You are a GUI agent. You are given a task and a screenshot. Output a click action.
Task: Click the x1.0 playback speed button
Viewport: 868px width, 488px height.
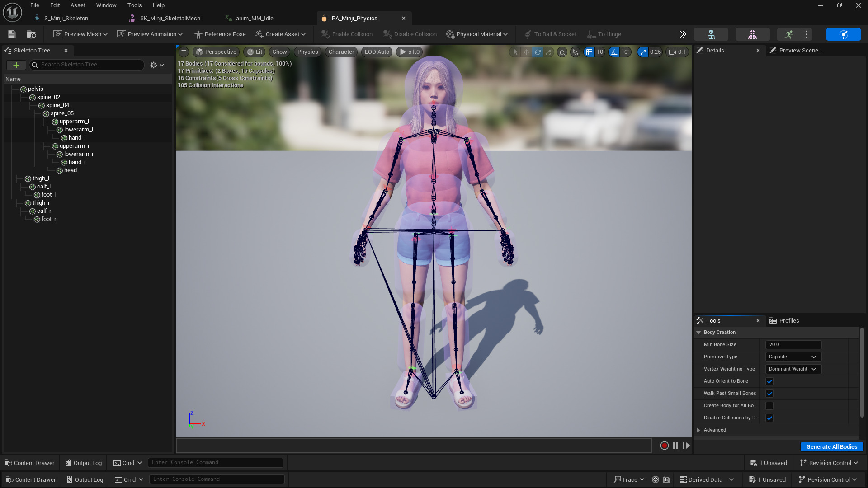point(410,52)
